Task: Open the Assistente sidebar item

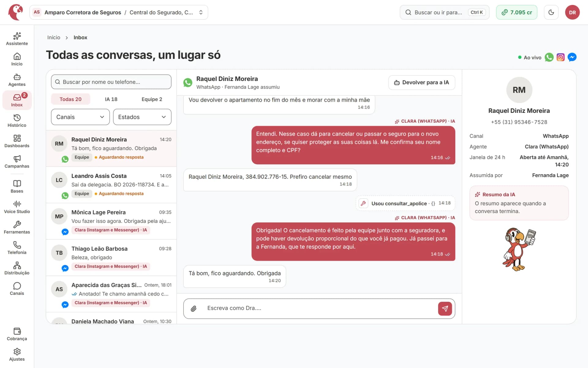Action: (x=17, y=39)
